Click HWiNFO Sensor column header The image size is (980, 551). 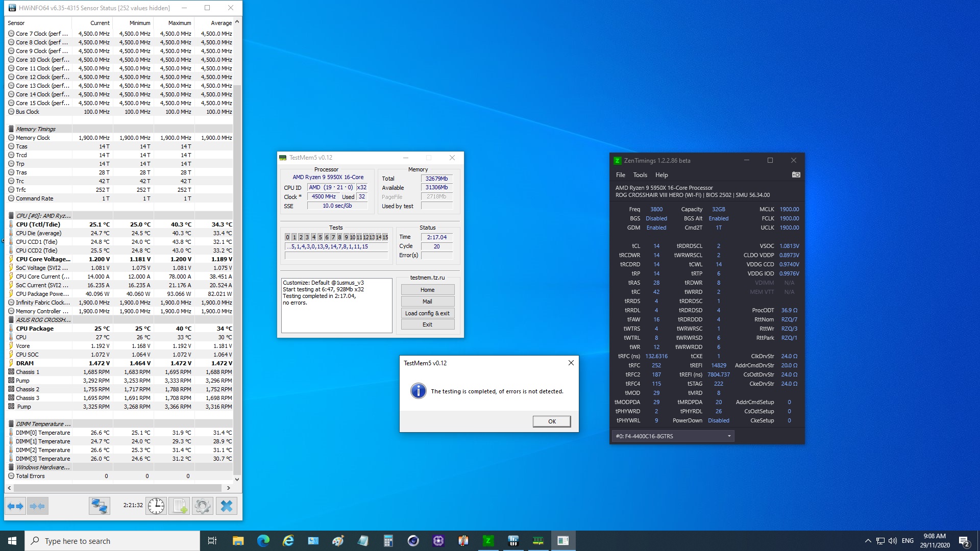pyautogui.click(x=38, y=23)
